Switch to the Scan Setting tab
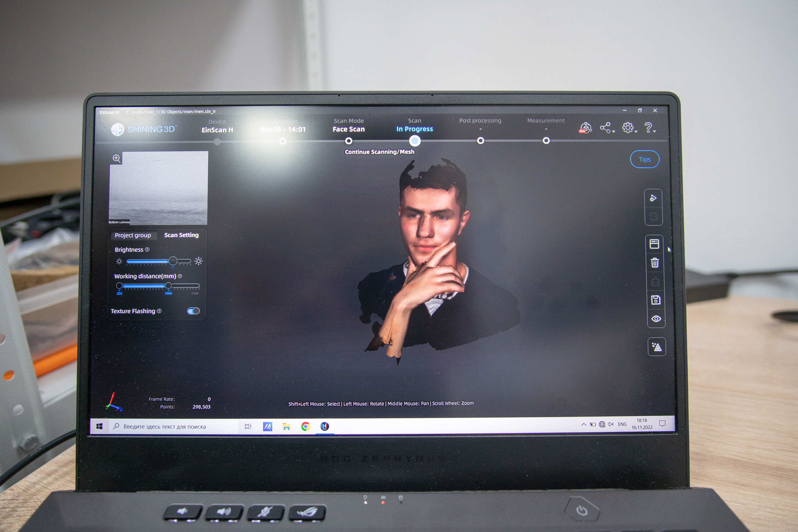The width and height of the screenshot is (798, 532). coord(181,235)
